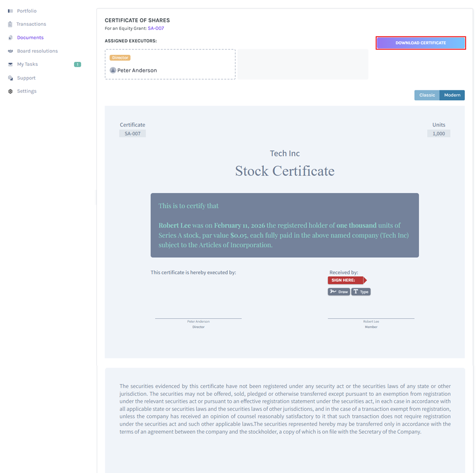Open Transactions via the clipboard icon
Image resolution: width=476 pixels, height=473 pixels.
coord(9,24)
